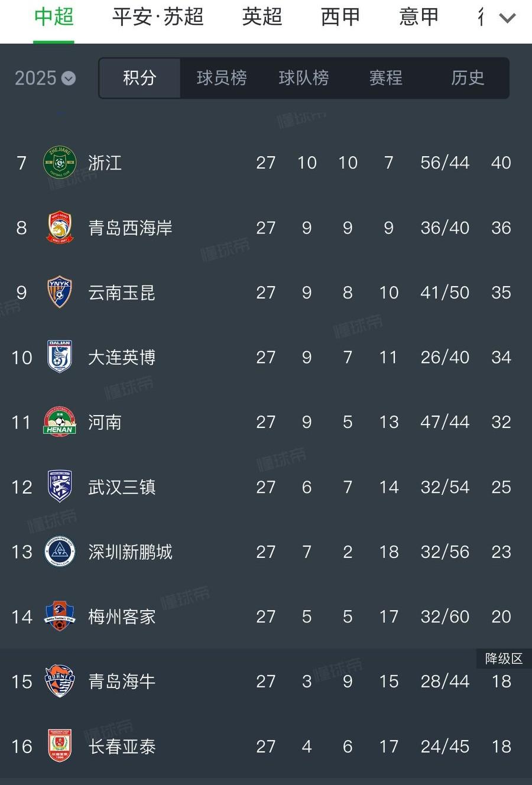The height and width of the screenshot is (785, 532).
Task: Tap the Wuhan Three Towns crest
Action: [60, 486]
